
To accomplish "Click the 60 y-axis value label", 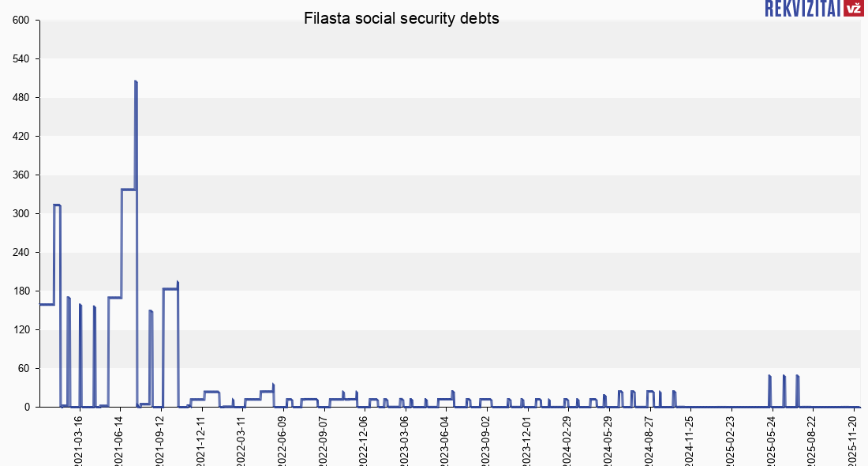I will [24, 369].
